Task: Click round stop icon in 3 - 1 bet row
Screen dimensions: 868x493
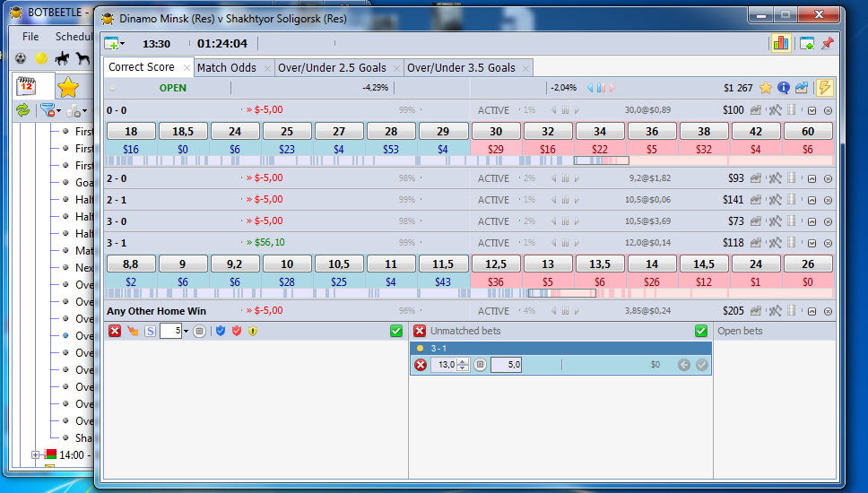Action: click(481, 365)
